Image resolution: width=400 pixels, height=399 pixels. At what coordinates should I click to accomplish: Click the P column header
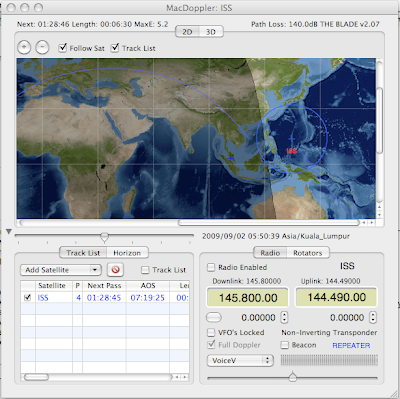[77, 285]
